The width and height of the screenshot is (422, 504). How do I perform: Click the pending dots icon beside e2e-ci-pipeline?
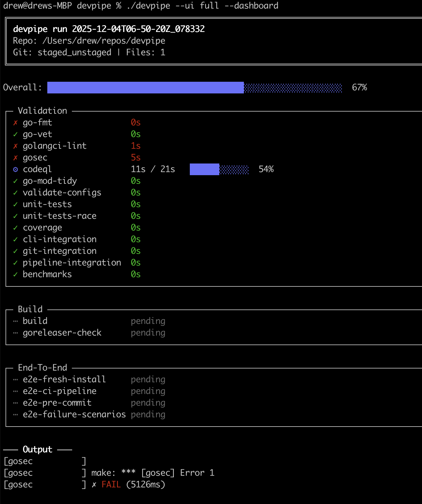15,391
